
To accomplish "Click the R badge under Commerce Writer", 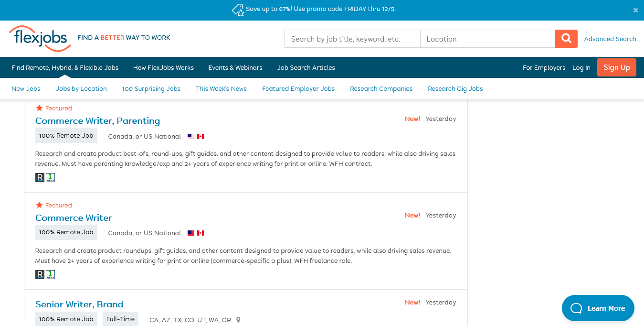I will coord(40,274).
